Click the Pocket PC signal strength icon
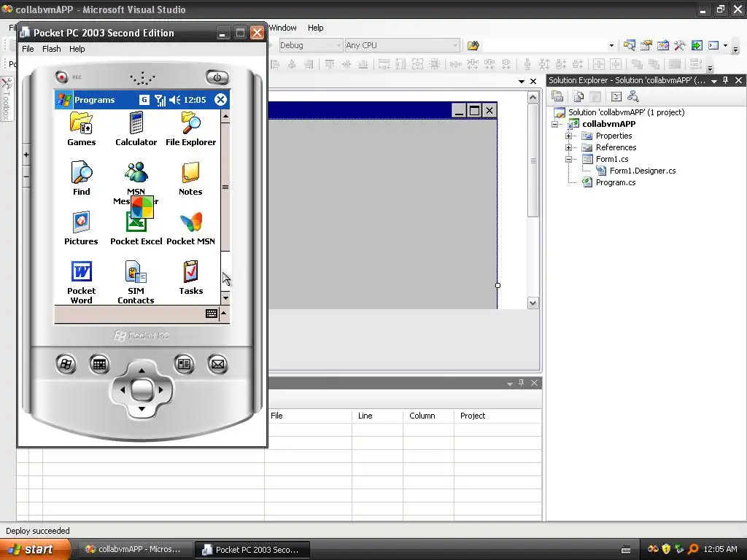Viewport: 747px width, 560px height. [x=160, y=100]
